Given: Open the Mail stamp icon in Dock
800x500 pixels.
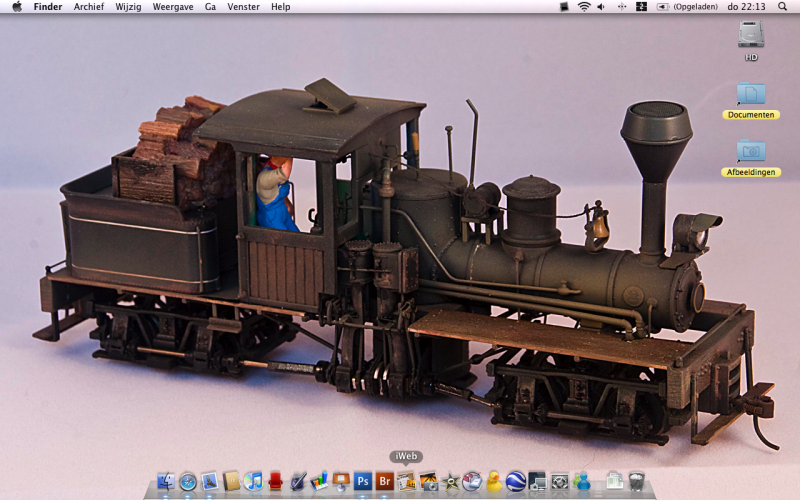Looking at the screenshot, I should (210, 481).
